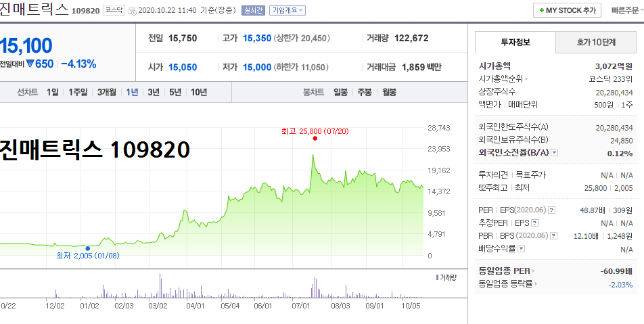Click the 상한가 20,450 text

(302, 38)
